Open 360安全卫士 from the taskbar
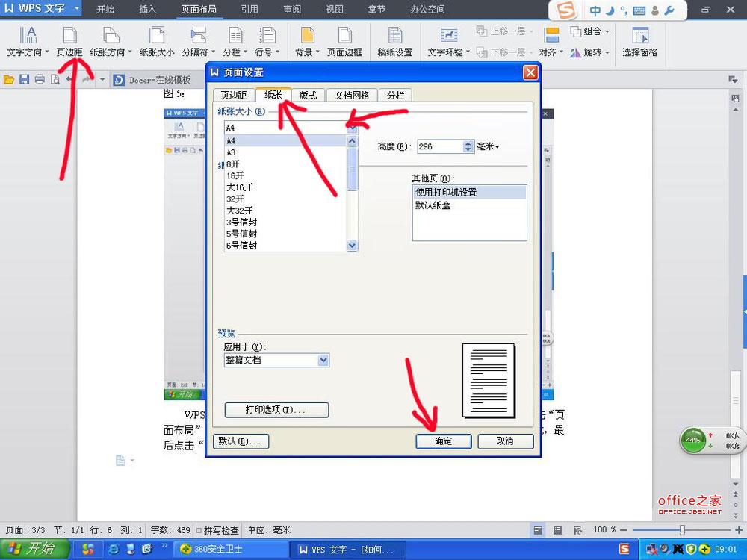 (231, 549)
